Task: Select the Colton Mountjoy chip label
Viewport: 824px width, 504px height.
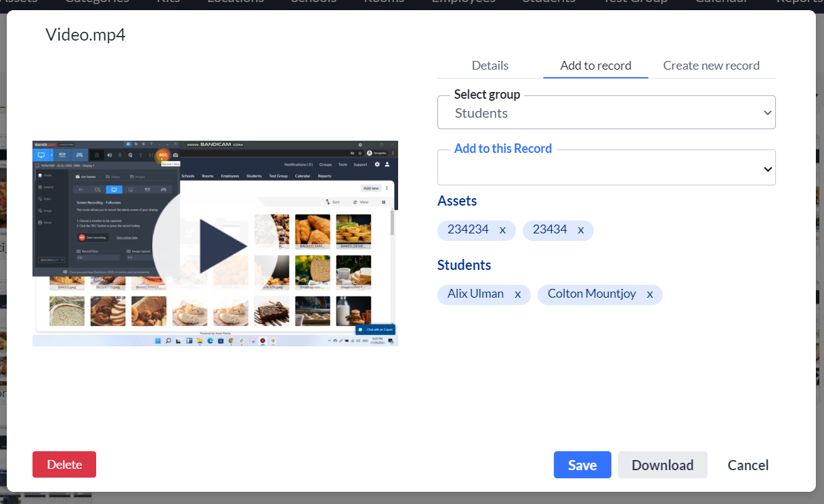Action: (592, 294)
